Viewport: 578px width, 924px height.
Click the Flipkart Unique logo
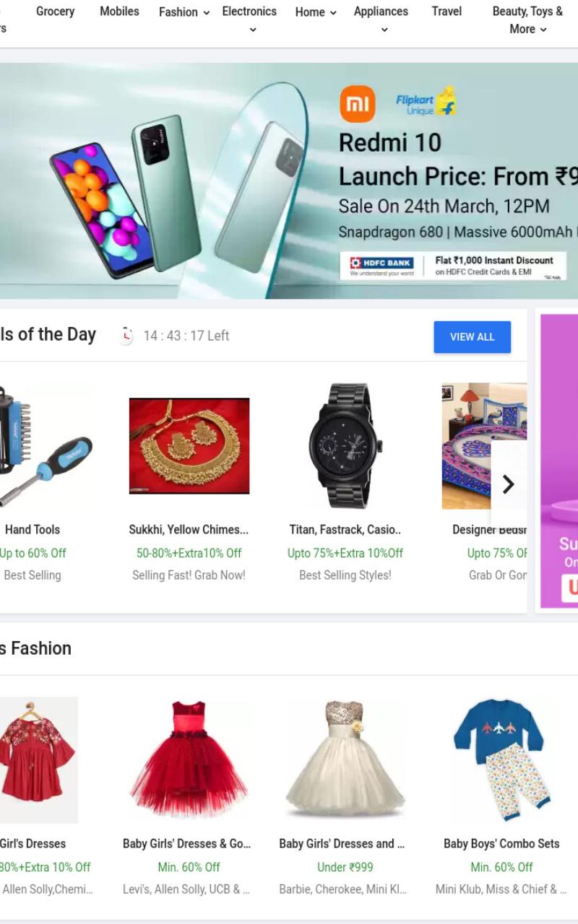[x=426, y=102]
